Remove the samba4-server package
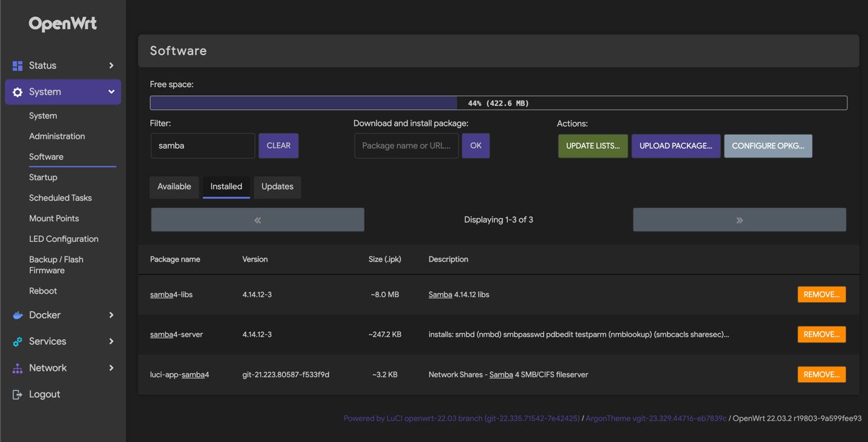This screenshot has width=868, height=442. 821,334
